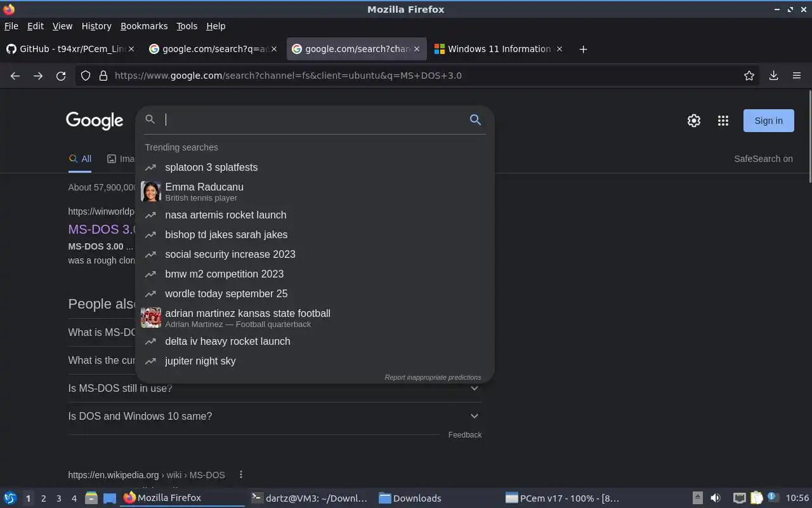Open the tracking protection shield icon
Screen dimensions: 812x508
tap(86, 76)
